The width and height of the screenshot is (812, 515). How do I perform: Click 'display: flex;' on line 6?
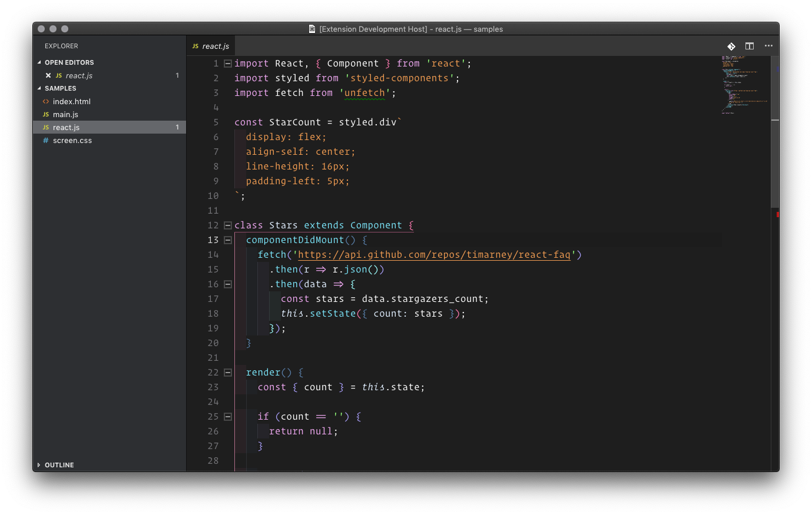[x=286, y=137]
